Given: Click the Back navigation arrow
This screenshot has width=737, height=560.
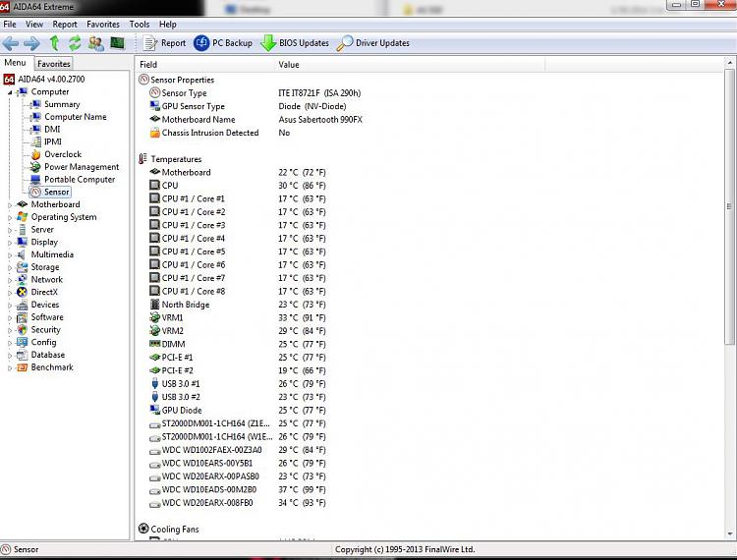Looking at the screenshot, I should click(11, 43).
